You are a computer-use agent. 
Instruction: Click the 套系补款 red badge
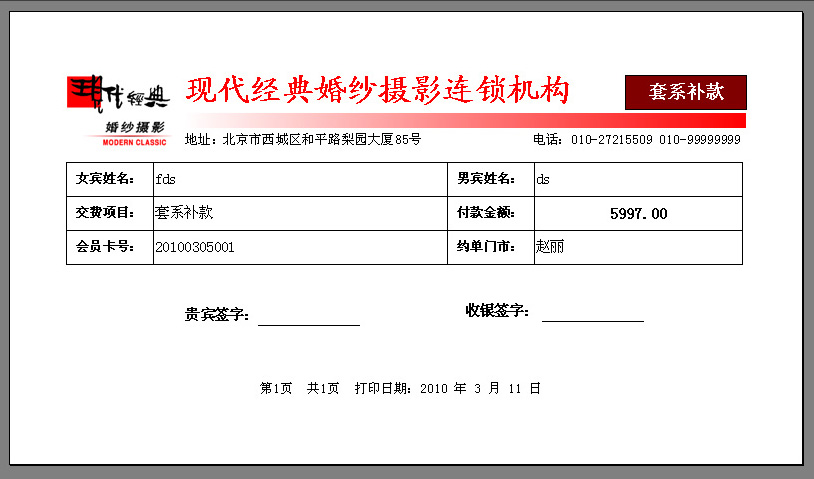tap(686, 92)
